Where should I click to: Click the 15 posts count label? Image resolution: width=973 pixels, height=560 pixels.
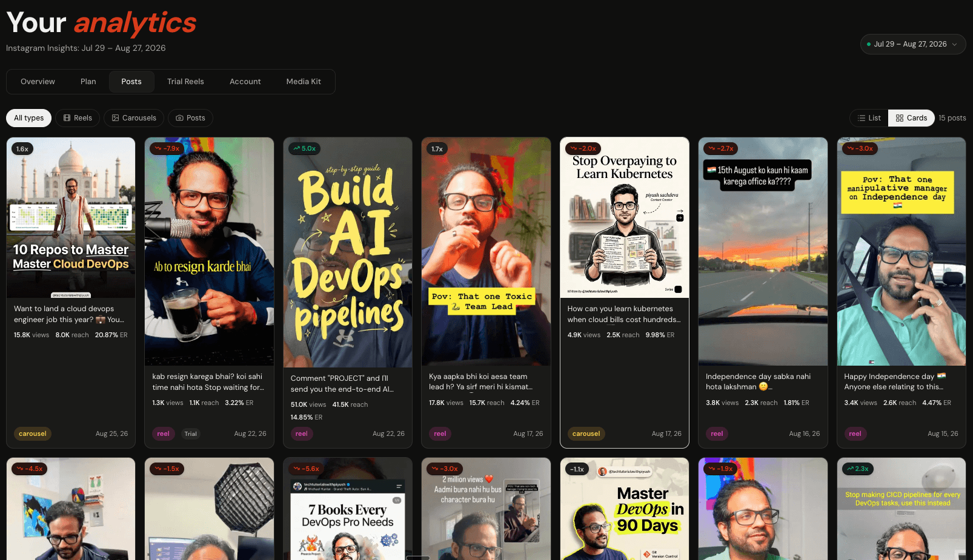click(952, 118)
